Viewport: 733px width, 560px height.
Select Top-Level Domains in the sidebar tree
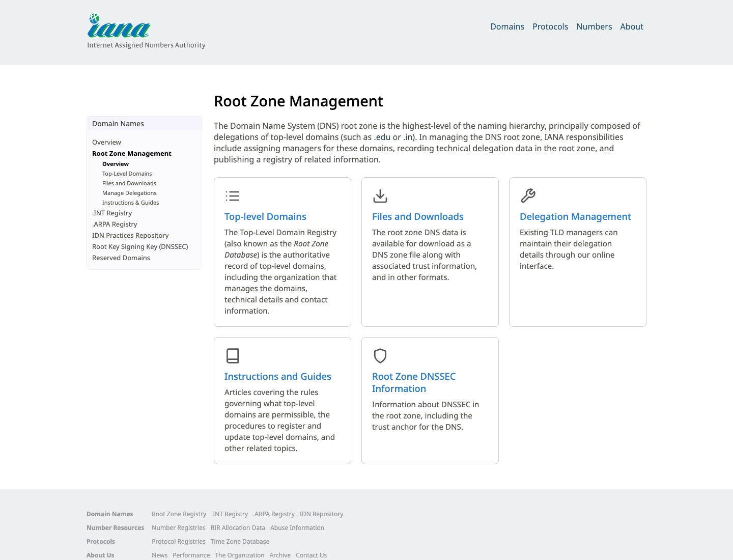pyautogui.click(x=127, y=174)
